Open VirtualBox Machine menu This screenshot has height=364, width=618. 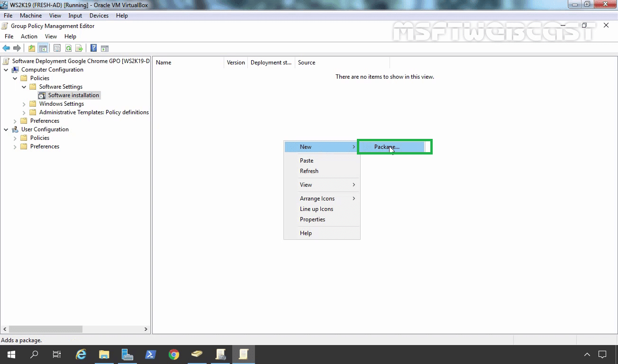[31, 16]
